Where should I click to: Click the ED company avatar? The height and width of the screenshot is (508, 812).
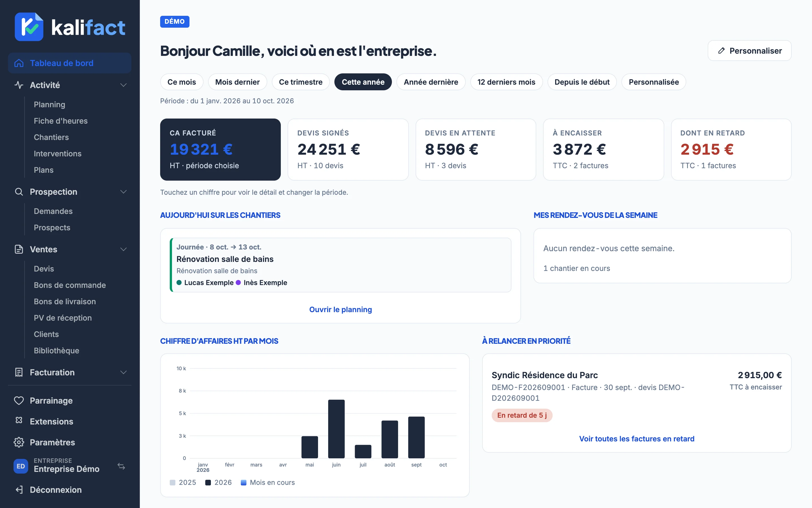point(21,466)
